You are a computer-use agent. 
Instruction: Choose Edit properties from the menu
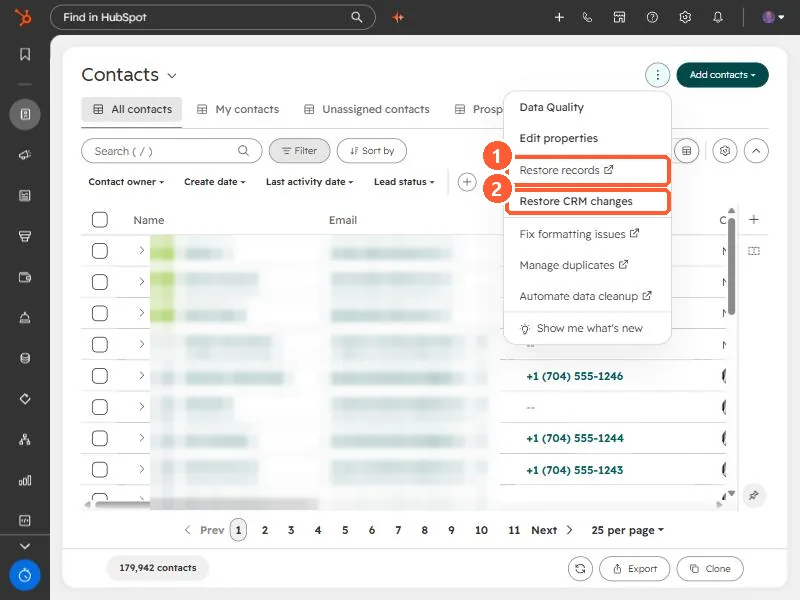pyautogui.click(x=587, y=138)
